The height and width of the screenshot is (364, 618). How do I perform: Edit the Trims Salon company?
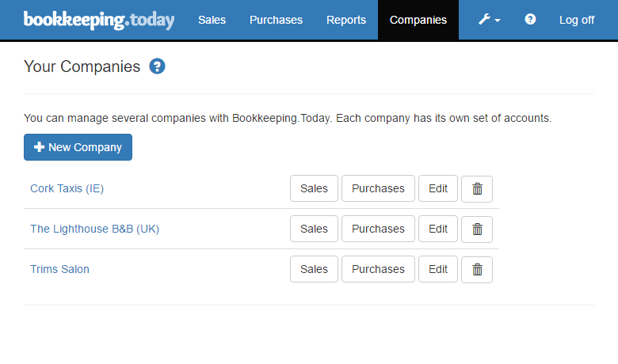438,269
